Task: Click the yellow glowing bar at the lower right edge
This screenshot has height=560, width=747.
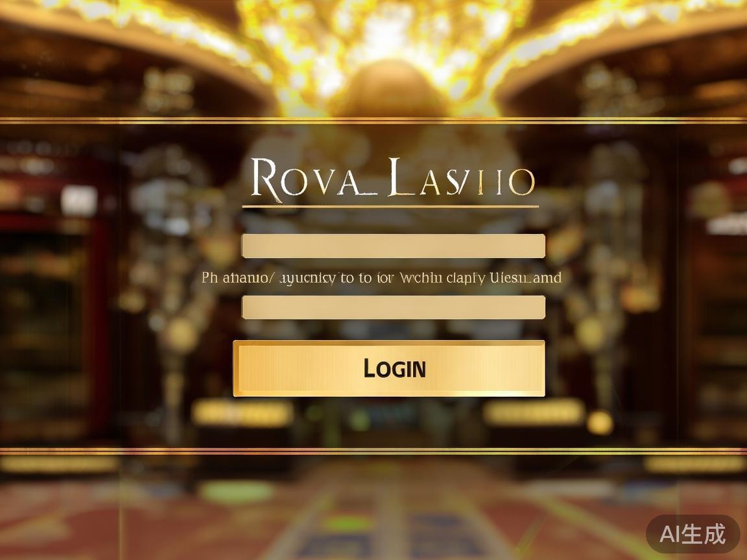Action: 695,464
